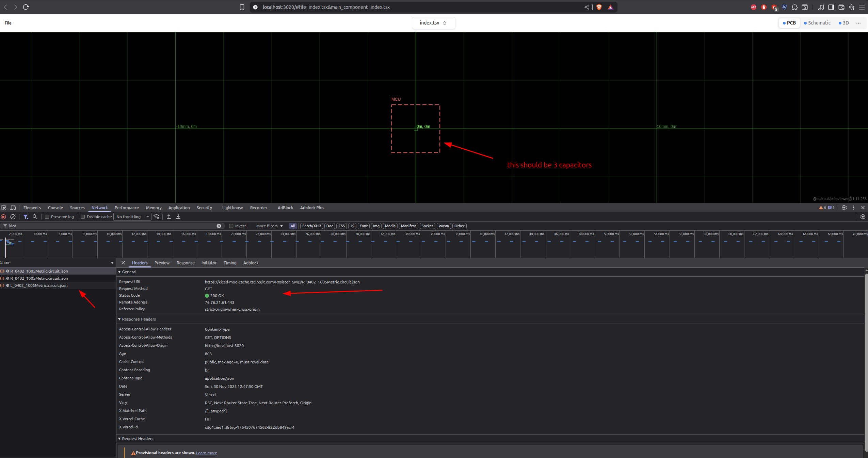Toggle device toolbar icon
Image resolution: width=868 pixels, height=458 pixels.
click(x=13, y=208)
